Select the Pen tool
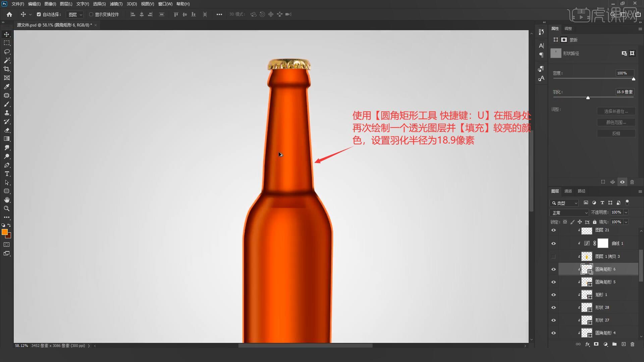Screen dimensions: 644x362 click(x=7, y=165)
